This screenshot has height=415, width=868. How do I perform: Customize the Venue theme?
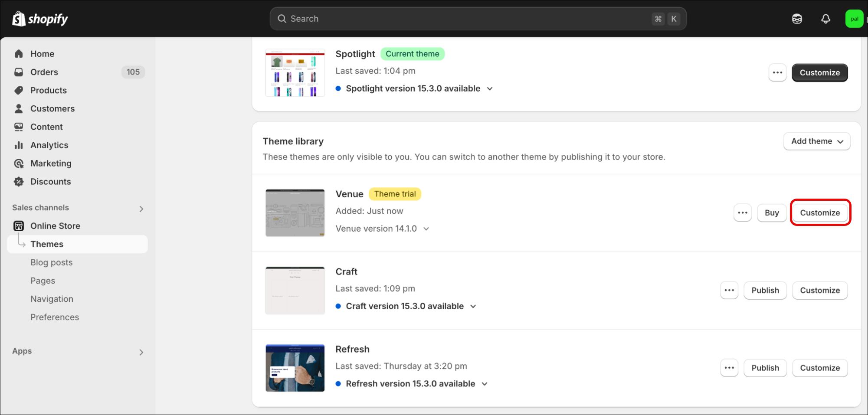click(820, 212)
